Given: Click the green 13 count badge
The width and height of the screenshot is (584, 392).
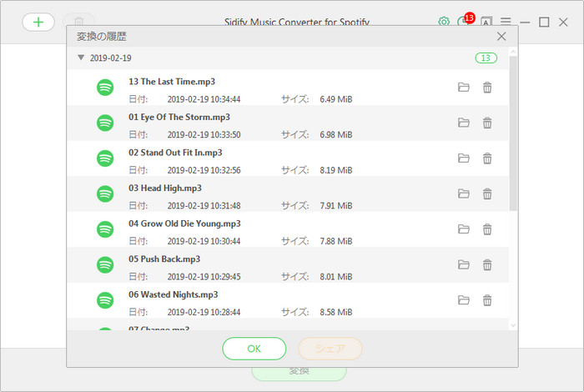Looking at the screenshot, I should [x=486, y=58].
